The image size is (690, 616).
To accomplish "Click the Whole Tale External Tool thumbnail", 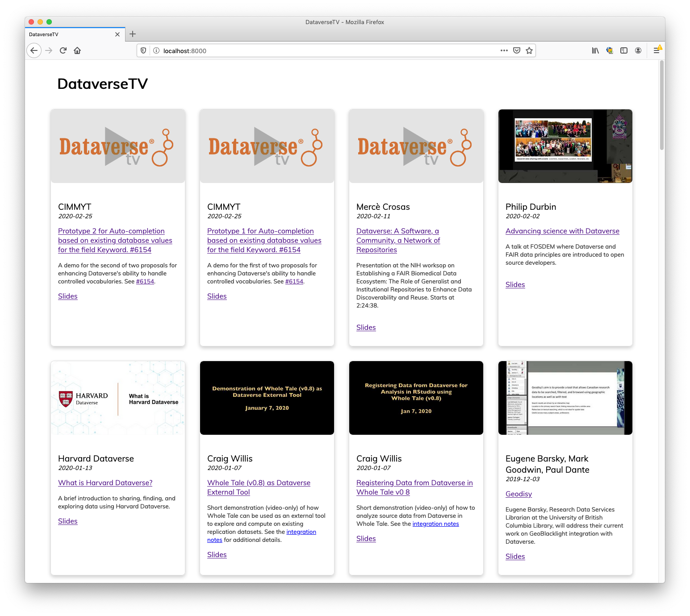I will pos(267,398).
